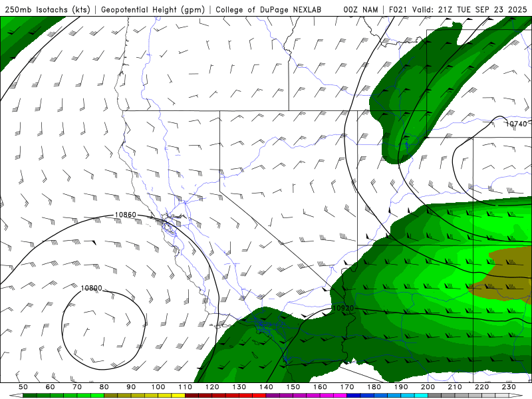
Task: Select the 120 value on the color scale
Action: 212,387
